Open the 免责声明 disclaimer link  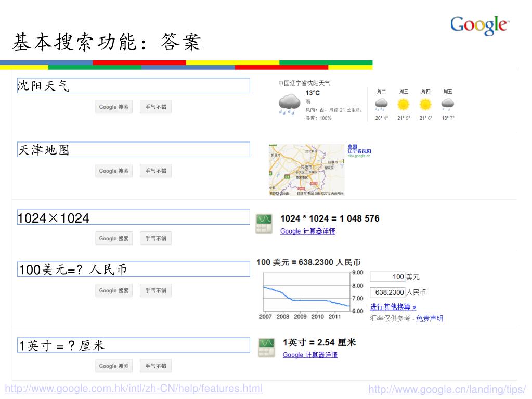click(430, 318)
